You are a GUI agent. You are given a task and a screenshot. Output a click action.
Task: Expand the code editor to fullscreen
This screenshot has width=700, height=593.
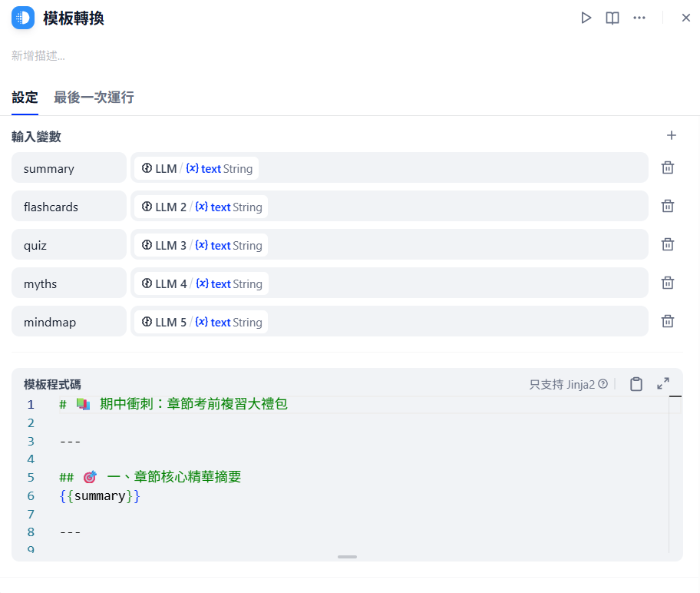663,383
